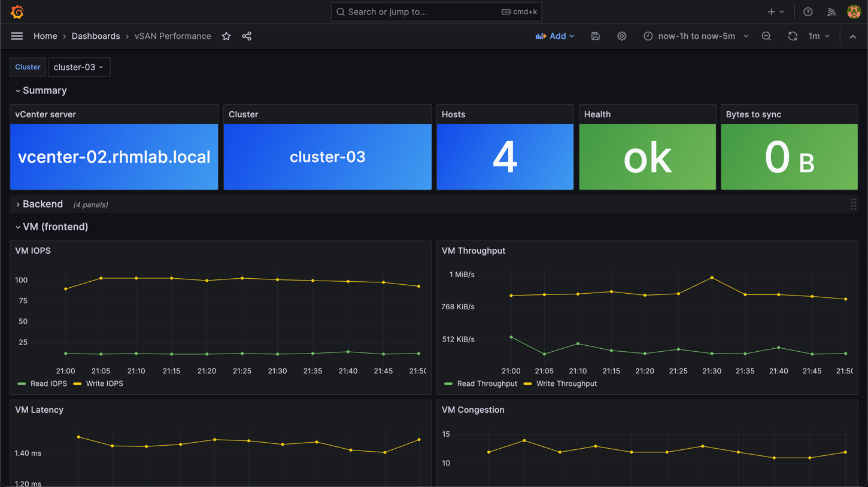Collapse the top toolbar with the chevron up icon
The image size is (868, 487).
coord(853,36)
